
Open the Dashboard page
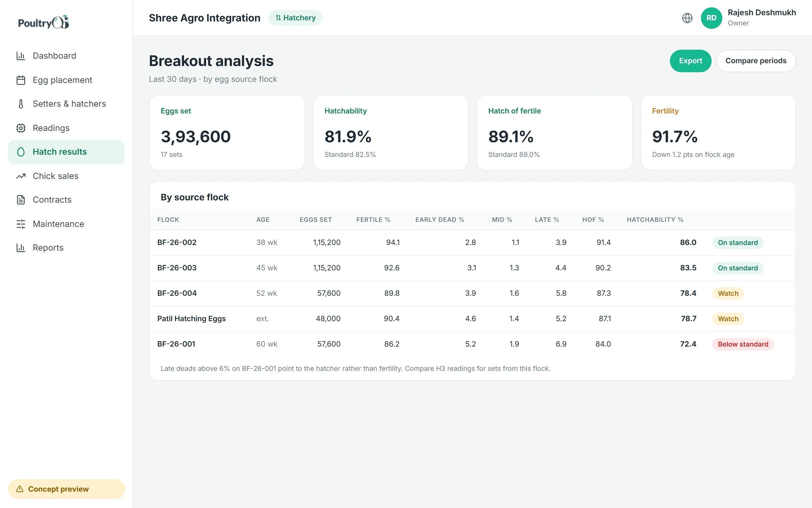tap(66, 56)
